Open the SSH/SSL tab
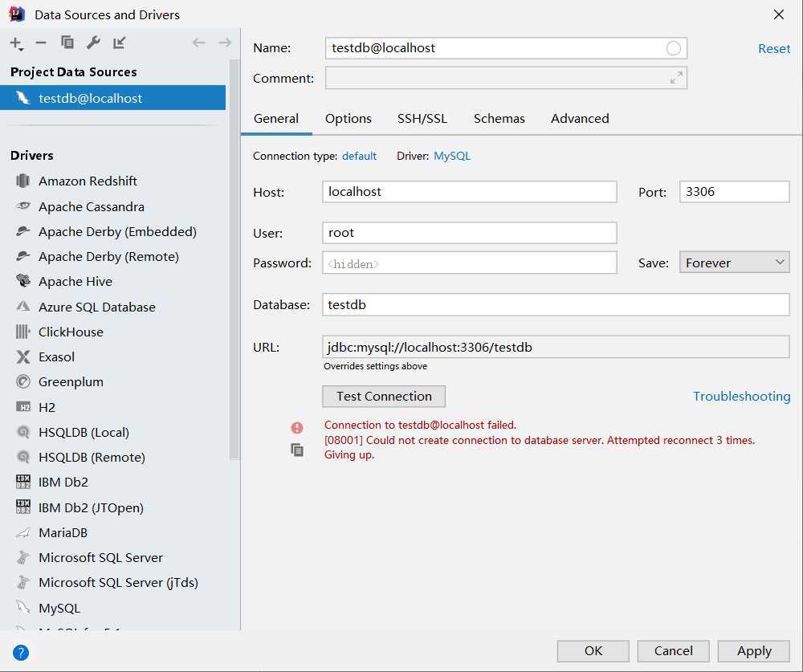This screenshot has width=803, height=672. click(x=422, y=118)
